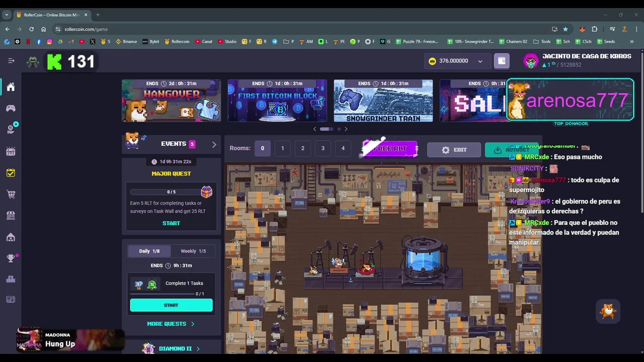Click the blue glass tank in the room
The height and width of the screenshot is (362, 644).
pos(424,257)
